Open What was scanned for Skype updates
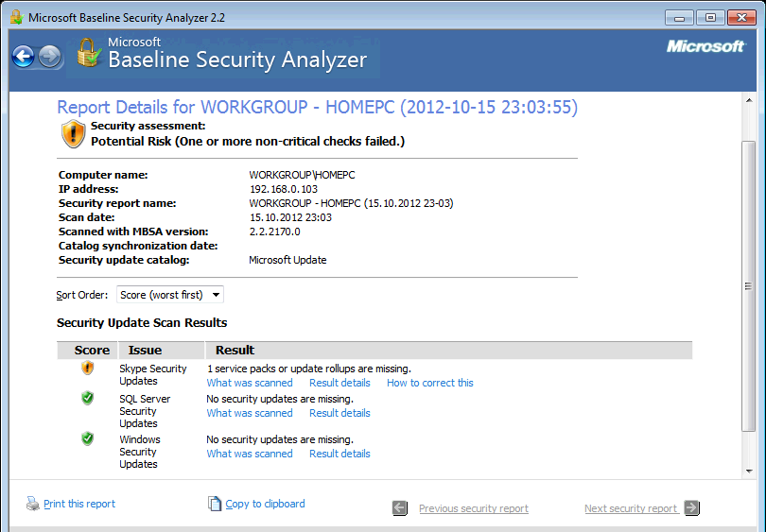This screenshot has width=766, height=532. click(x=250, y=383)
